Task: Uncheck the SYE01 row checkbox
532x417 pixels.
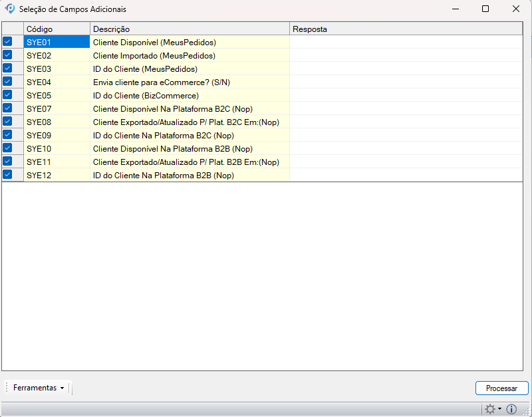Action: pos(7,42)
